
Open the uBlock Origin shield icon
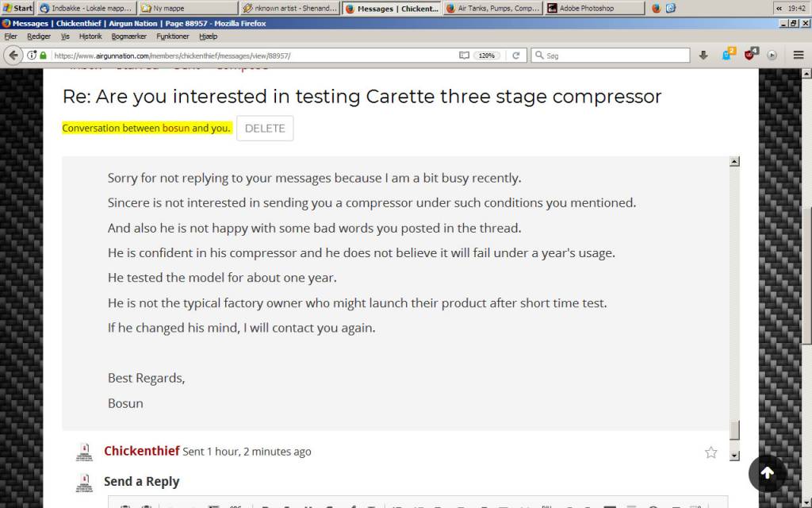(750, 55)
